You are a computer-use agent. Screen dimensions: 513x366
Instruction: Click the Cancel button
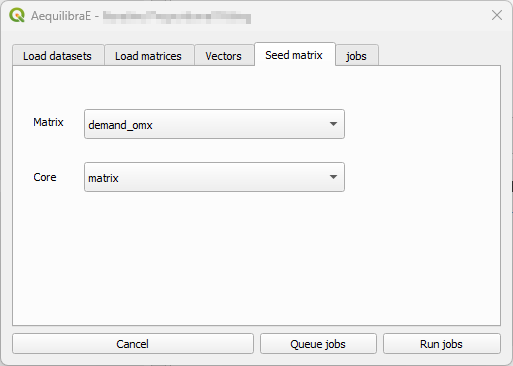[133, 344]
